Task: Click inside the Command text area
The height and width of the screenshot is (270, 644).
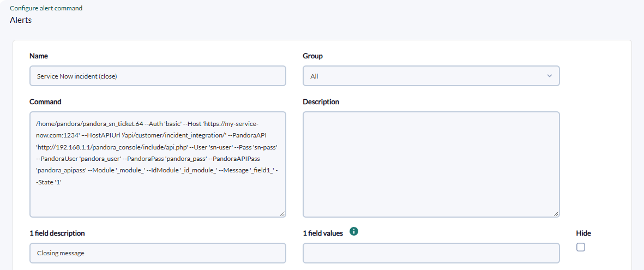Action: coord(158,164)
